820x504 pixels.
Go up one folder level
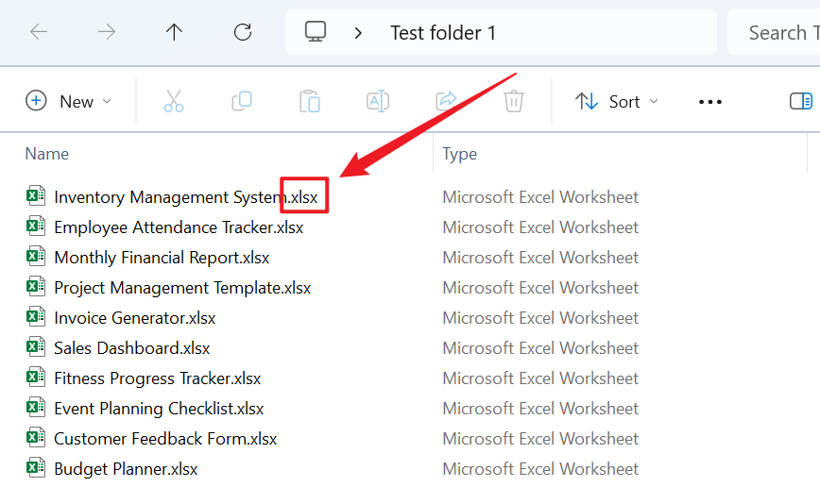pos(174,32)
